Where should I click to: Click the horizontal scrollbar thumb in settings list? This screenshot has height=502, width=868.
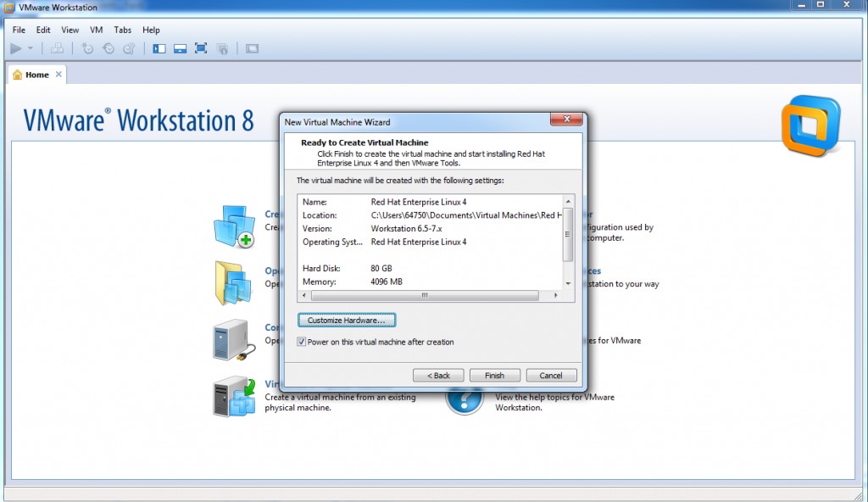(x=425, y=295)
